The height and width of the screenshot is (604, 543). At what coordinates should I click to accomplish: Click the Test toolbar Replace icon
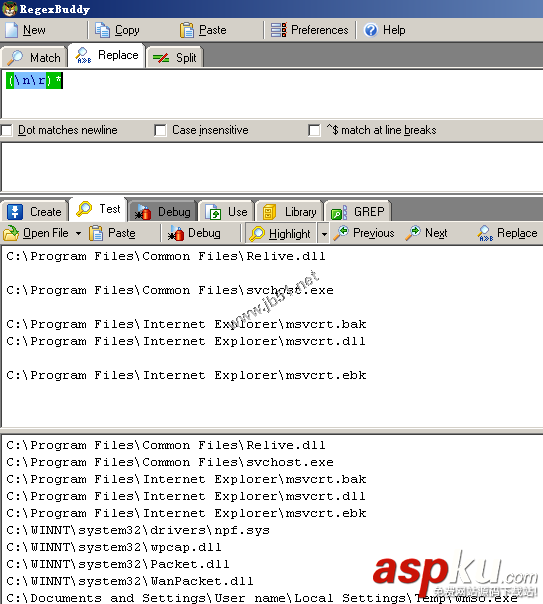click(485, 233)
